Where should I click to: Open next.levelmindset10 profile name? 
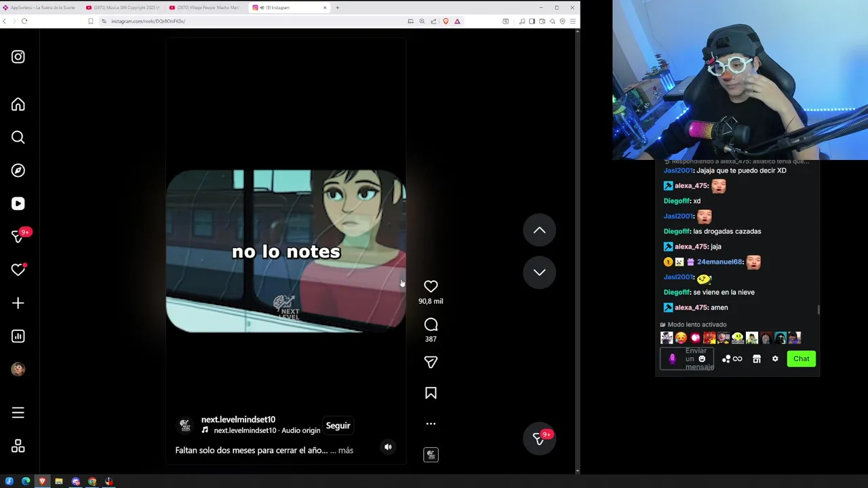[238, 420]
